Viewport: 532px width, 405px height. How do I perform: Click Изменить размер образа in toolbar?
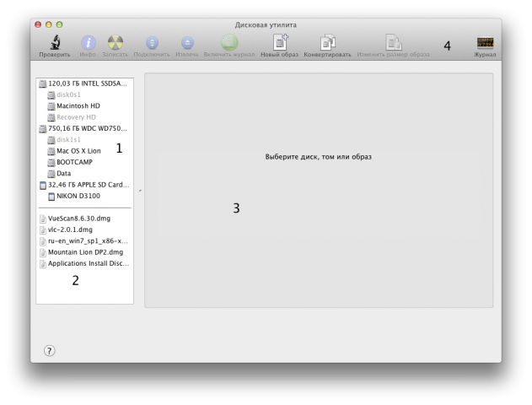[393, 42]
